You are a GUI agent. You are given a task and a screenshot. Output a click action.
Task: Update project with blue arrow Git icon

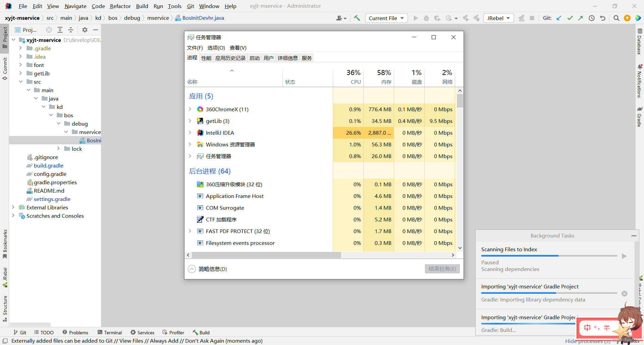[559, 18]
